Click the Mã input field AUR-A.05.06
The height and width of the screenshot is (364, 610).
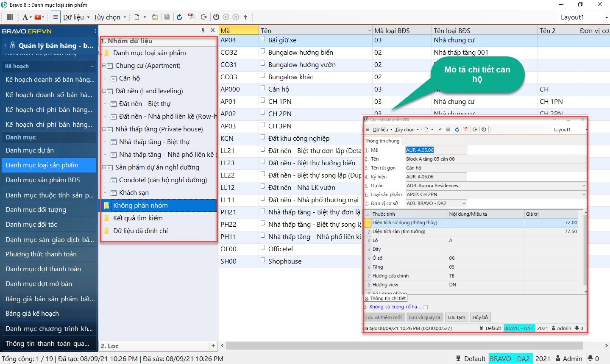[436, 150]
